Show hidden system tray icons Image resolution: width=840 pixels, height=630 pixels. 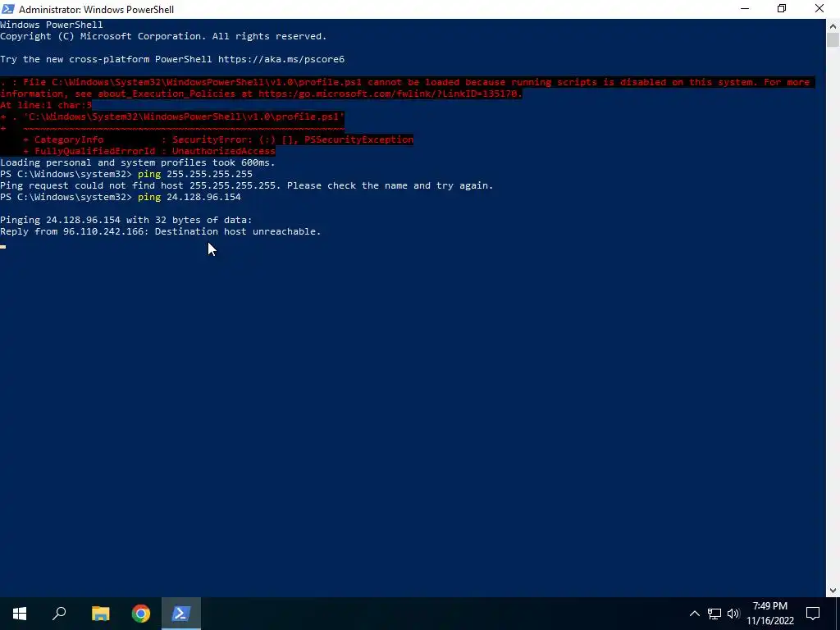(694, 614)
